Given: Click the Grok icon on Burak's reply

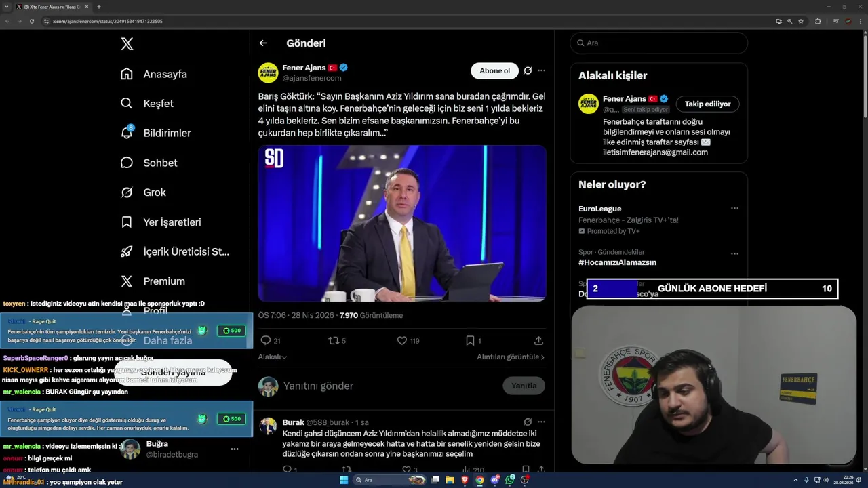Looking at the screenshot, I should (528, 422).
